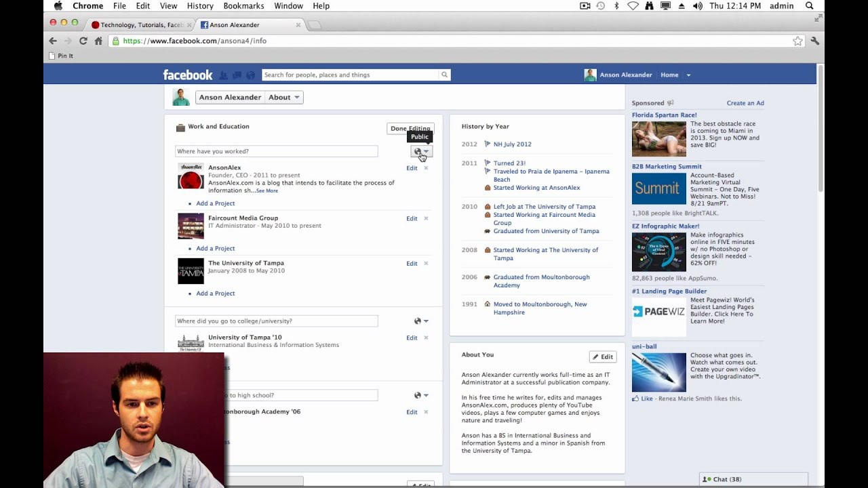The height and width of the screenshot is (488, 868).
Task: Open Spotlight search in the menu bar
Action: 809,5
